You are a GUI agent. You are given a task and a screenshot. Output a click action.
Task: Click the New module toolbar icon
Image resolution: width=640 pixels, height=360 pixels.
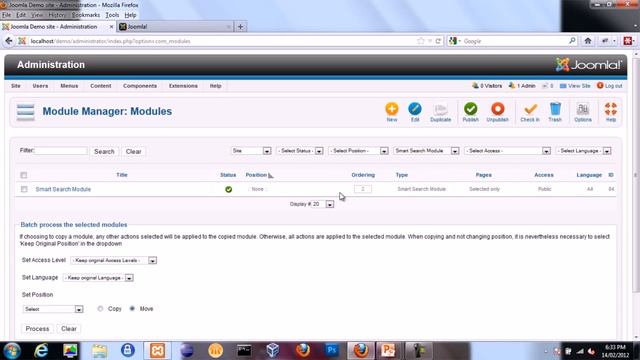pos(391,112)
